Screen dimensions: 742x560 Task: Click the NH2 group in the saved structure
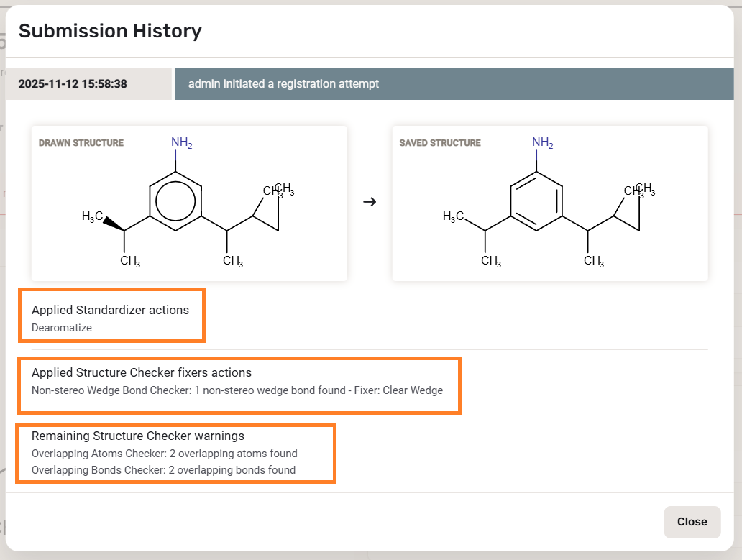tap(542, 142)
